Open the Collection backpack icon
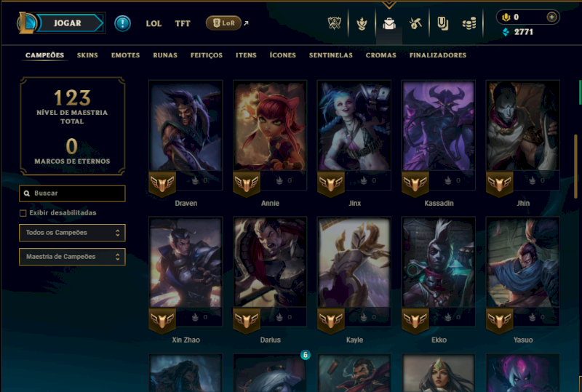This screenshot has width=582, height=392. point(389,24)
